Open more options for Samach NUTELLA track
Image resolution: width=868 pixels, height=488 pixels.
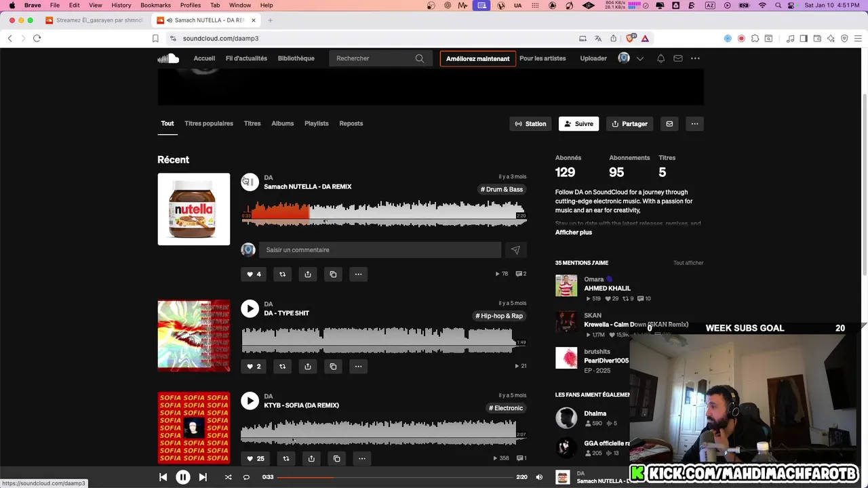click(358, 274)
